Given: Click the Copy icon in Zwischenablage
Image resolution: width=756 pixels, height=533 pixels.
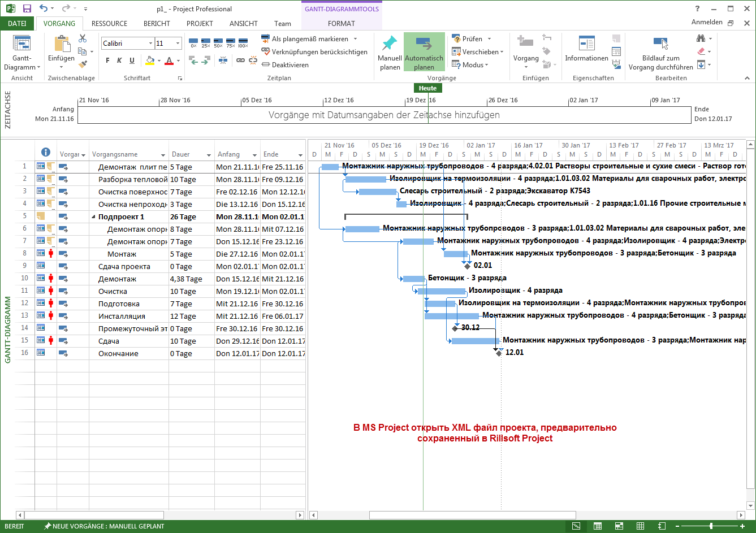Looking at the screenshot, I should pos(82,51).
